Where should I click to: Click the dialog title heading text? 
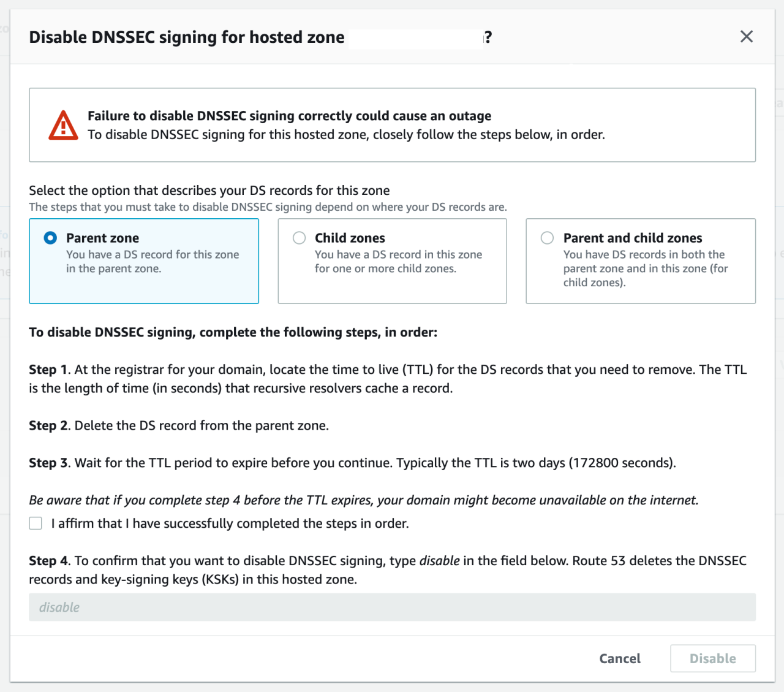click(187, 37)
